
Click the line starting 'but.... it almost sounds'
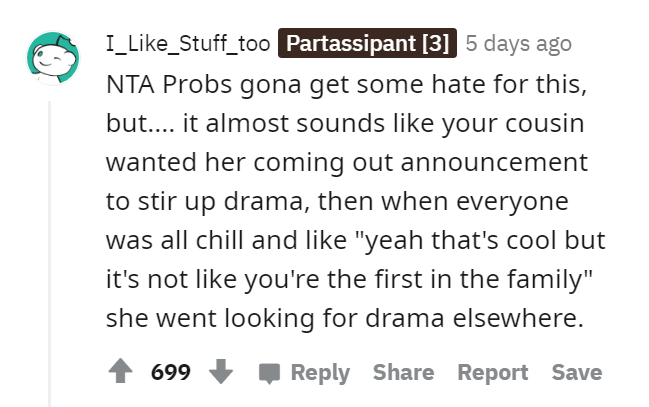tap(345, 124)
